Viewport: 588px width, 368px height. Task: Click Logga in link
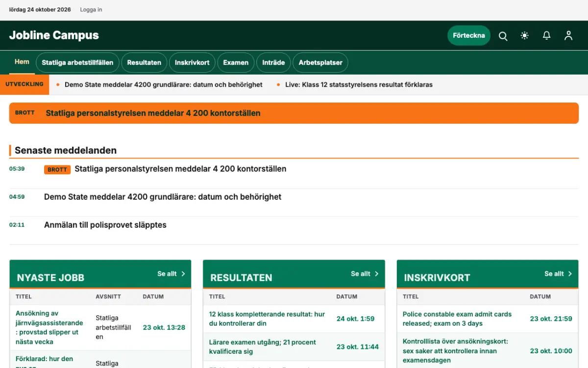pyautogui.click(x=91, y=10)
